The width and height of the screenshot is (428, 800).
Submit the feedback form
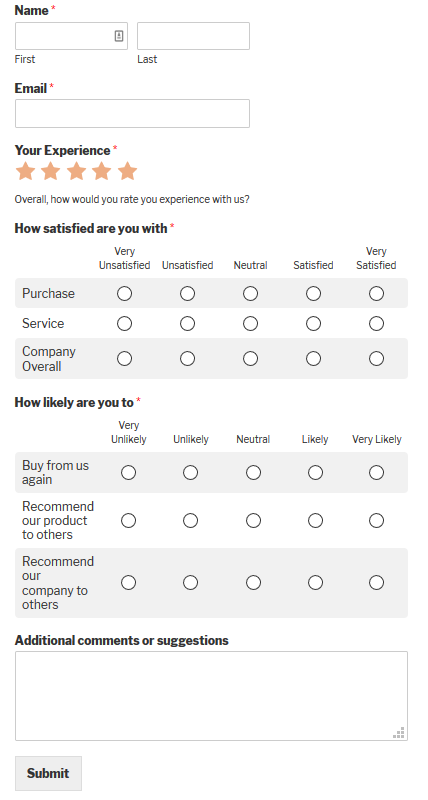(48, 773)
